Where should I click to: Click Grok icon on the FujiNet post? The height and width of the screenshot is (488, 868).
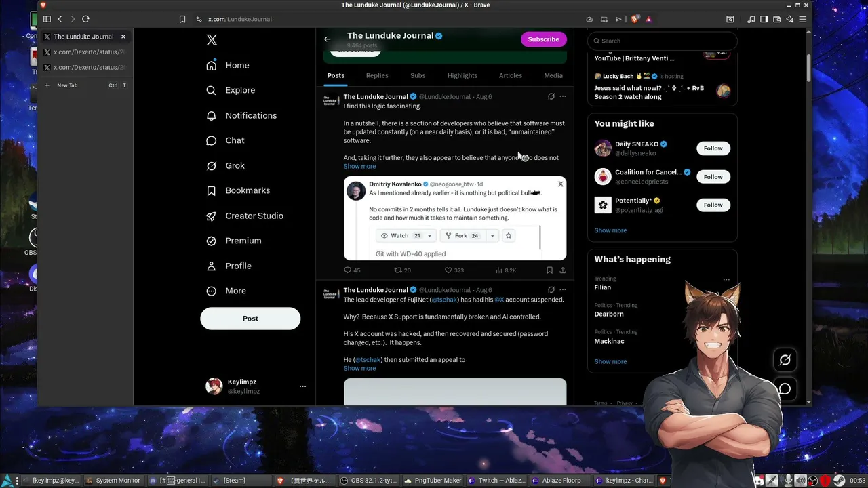[x=551, y=289]
